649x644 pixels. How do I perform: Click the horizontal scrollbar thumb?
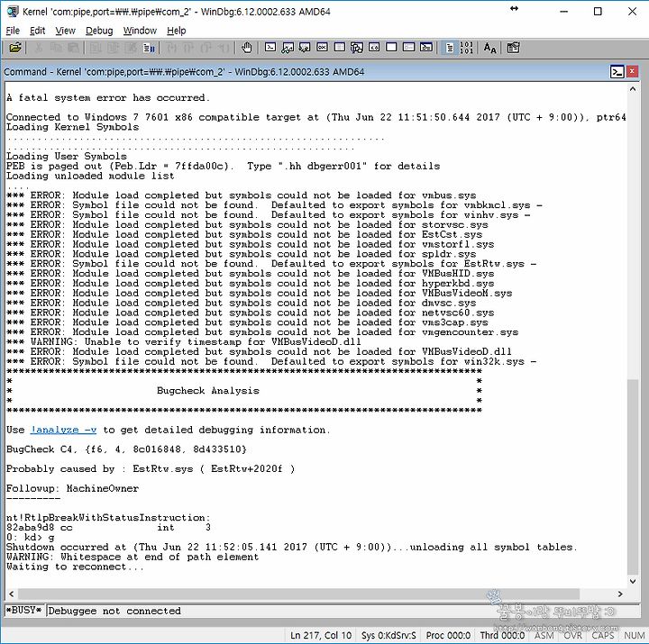(x=298, y=594)
